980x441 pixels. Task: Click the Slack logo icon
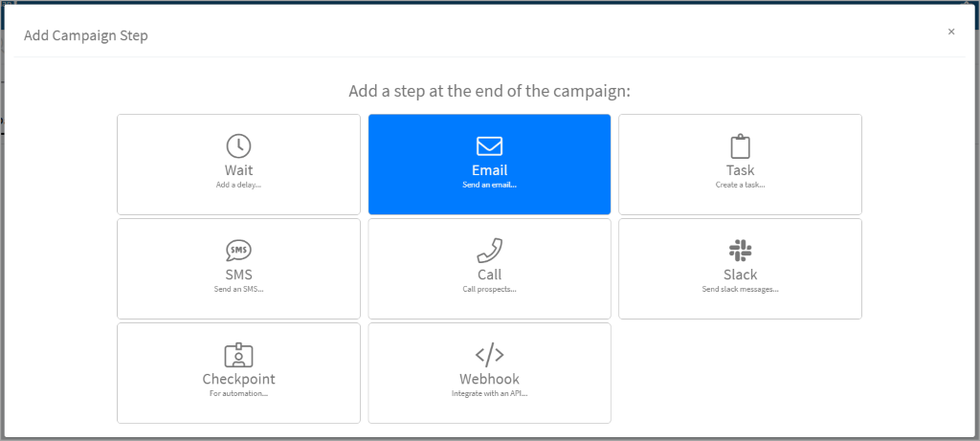pos(740,251)
